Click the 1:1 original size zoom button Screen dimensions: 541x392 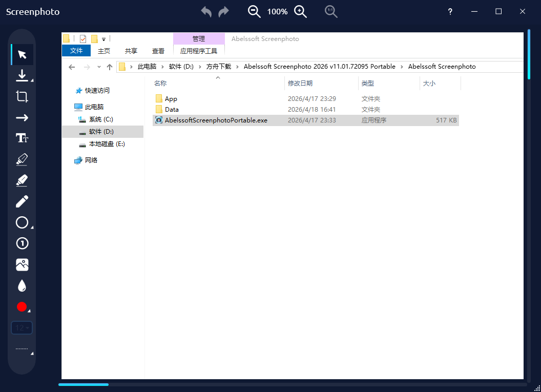pos(331,11)
